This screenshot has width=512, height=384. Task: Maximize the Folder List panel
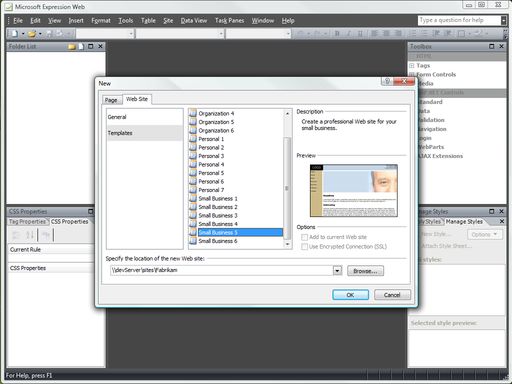click(91, 46)
